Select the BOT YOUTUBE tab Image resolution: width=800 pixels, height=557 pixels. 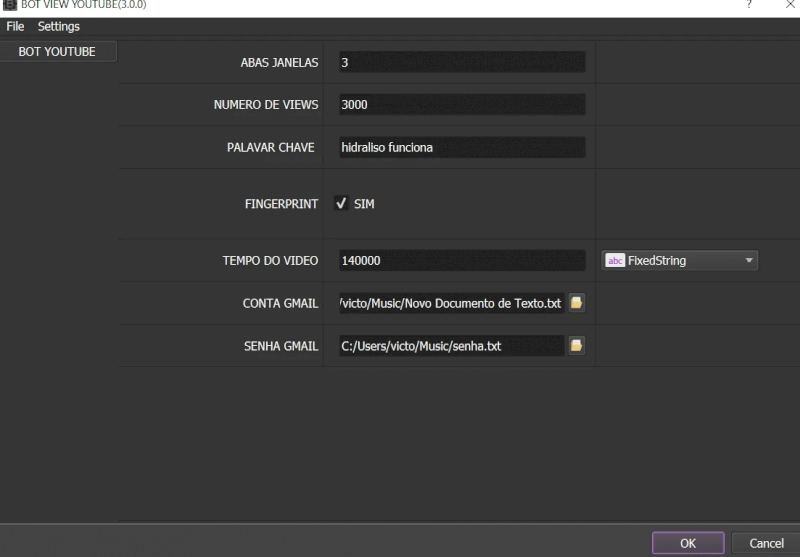[x=58, y=52]
